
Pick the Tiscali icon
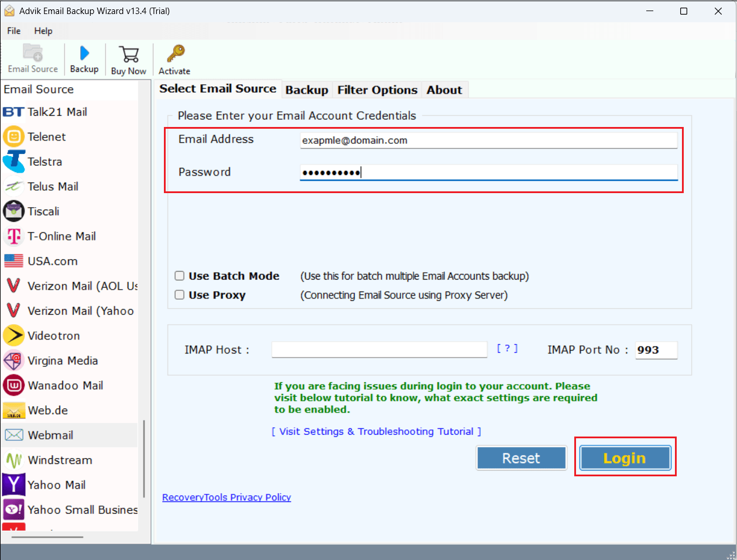click(x=13, y=211)
